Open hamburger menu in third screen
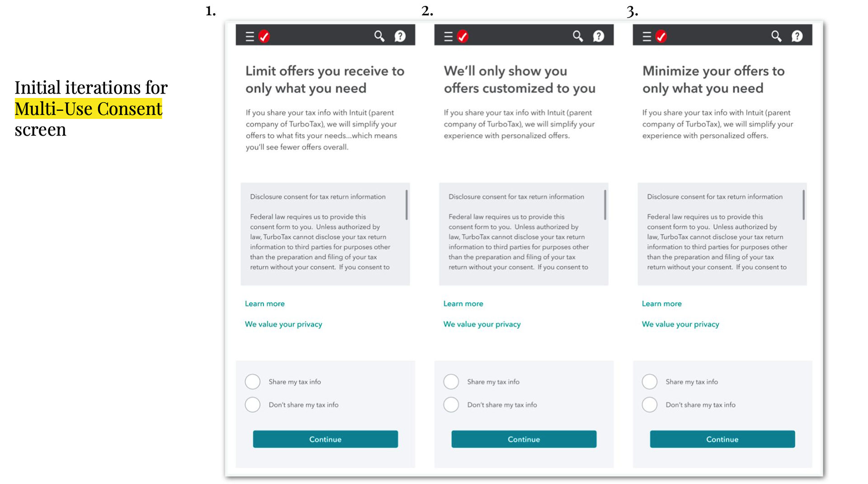Image resolution: width=868 pixels, height=484 pixels. pos(646,37)
